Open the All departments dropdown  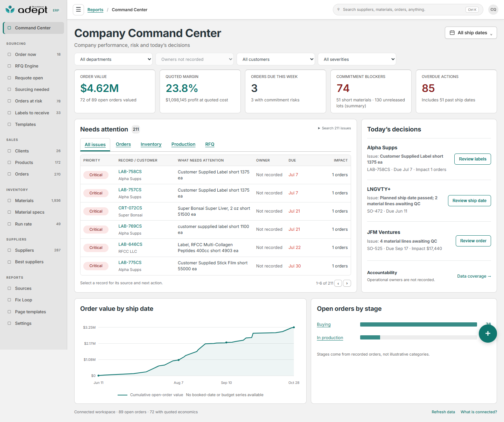(x=113, y=59)
